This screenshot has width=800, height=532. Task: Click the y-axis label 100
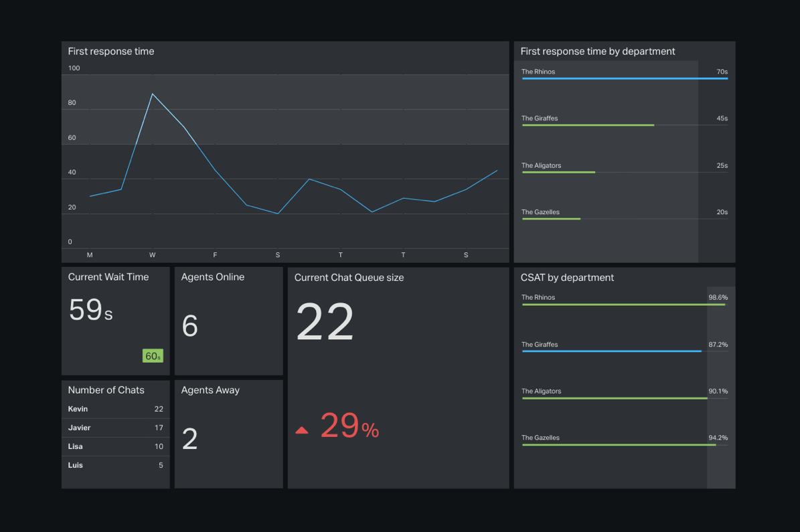pyautogui.click(x=74, y=68)
